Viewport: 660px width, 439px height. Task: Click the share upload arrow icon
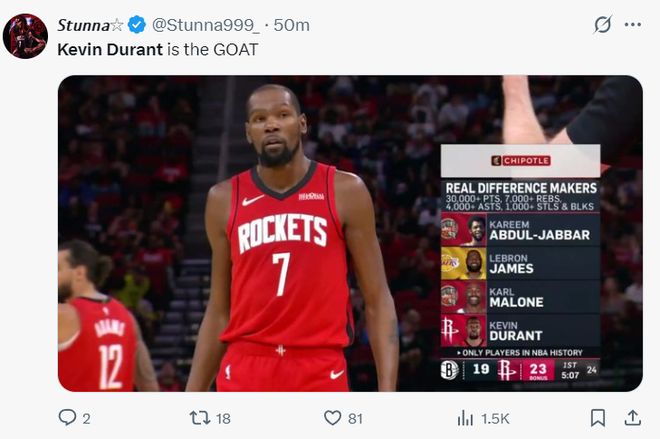coord(632,418)
